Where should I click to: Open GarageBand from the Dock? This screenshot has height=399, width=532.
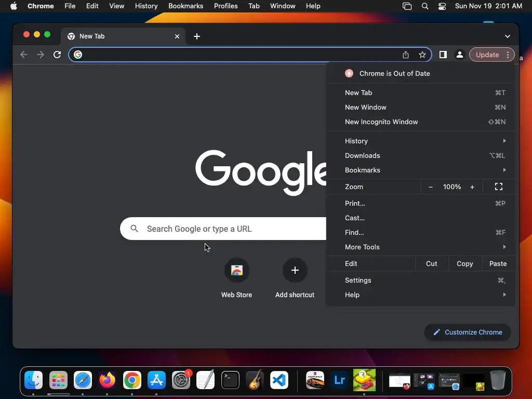255,380
